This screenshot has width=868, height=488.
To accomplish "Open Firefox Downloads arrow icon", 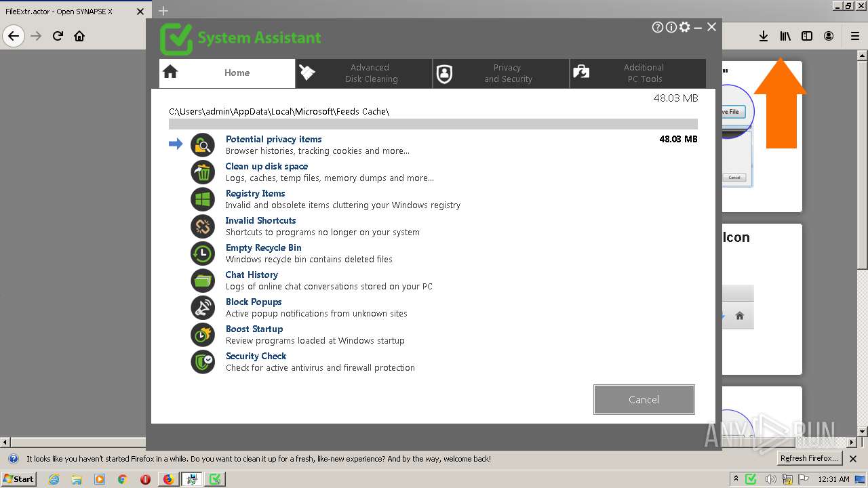I will (x=764, y=36).
